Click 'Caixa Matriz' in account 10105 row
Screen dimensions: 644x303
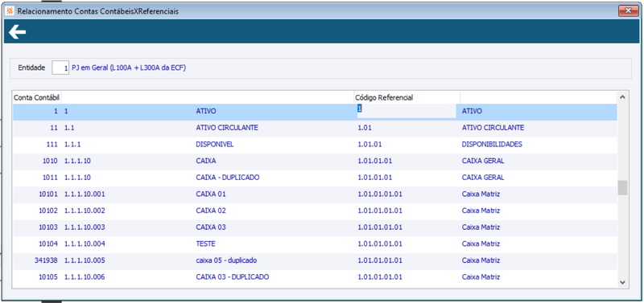pyautogui.click(x=481, y=277)
